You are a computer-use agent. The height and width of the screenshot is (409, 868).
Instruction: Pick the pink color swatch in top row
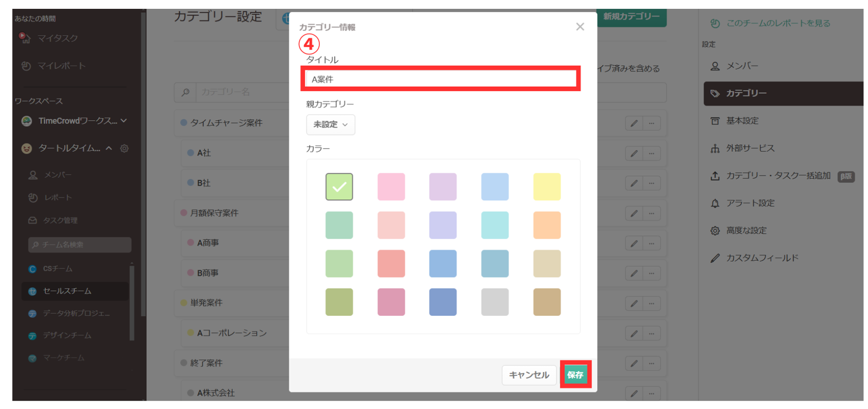tap(391, 187)
